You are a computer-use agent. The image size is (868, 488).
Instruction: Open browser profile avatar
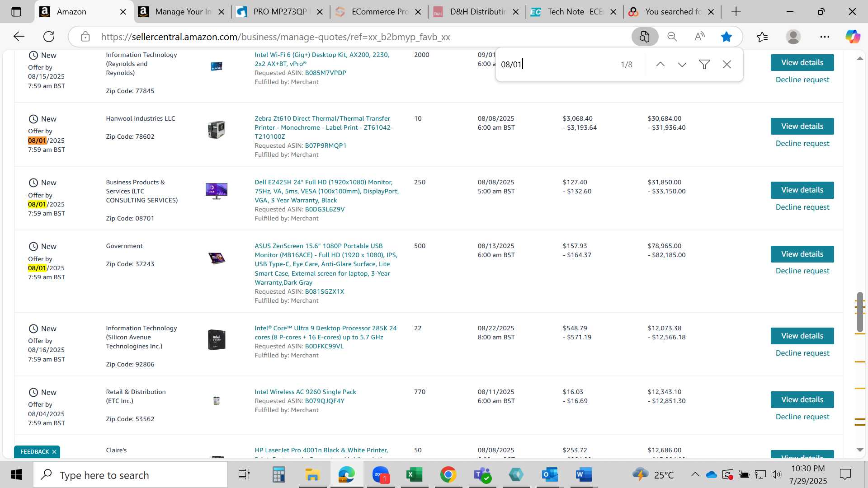coord(793,37)
